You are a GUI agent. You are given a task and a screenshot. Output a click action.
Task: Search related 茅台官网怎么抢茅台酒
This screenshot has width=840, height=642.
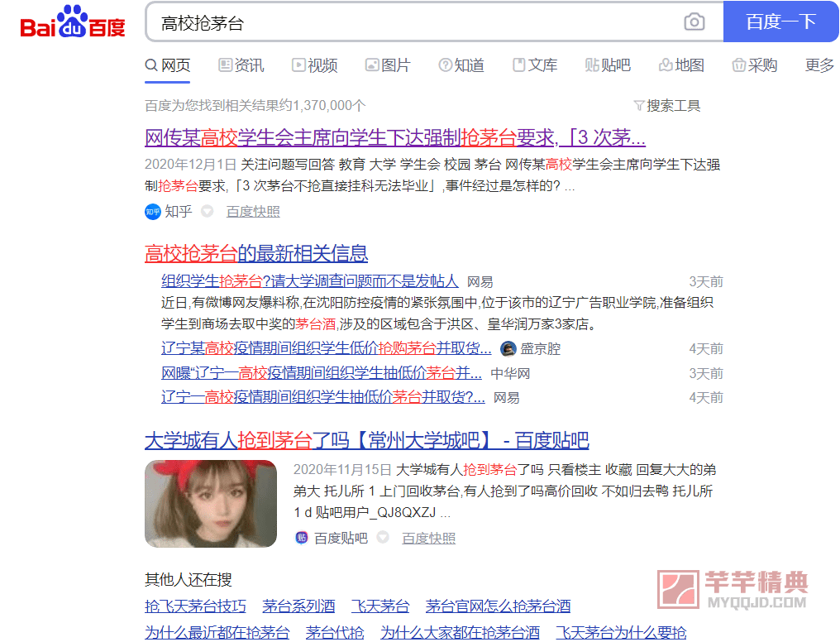tap(498, 606)
